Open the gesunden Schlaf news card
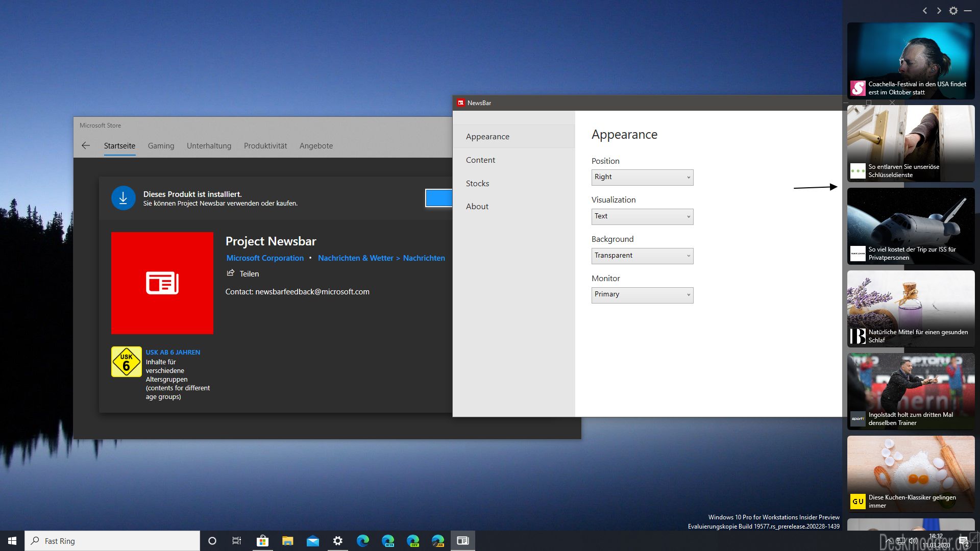The width and height of the screenshot is (980, 551). (x=911, y=309)
